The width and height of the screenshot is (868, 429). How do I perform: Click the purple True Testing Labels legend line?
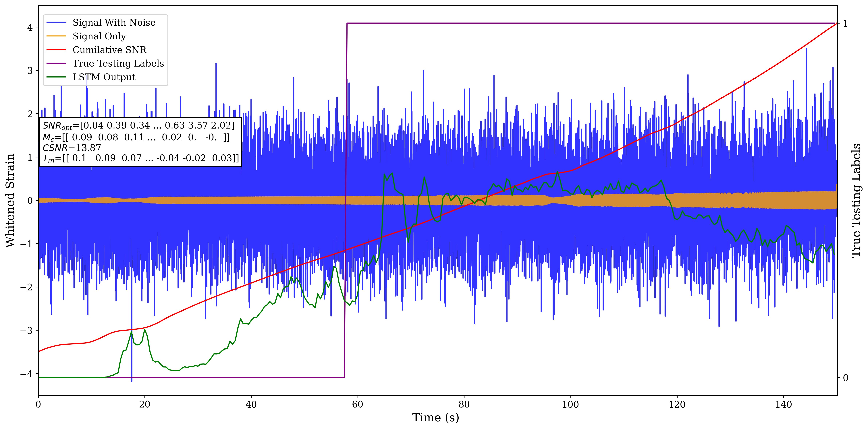(56, 63)
